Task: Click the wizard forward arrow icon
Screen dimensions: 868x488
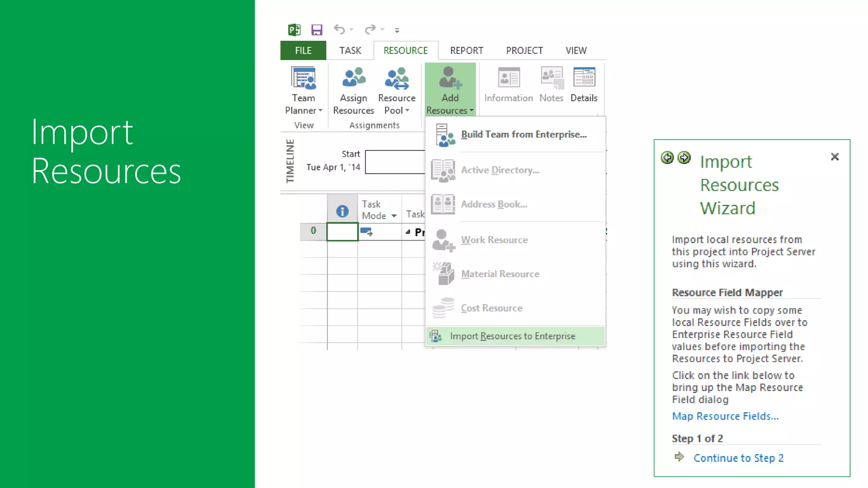Action: [x=684, y=158]
